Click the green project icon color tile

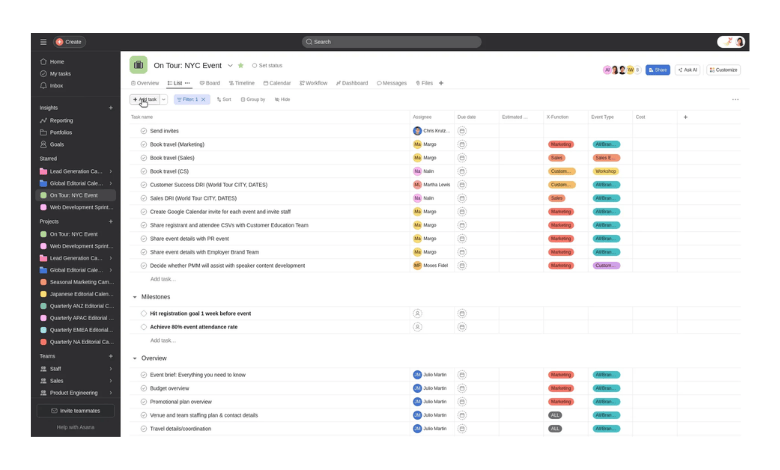click(138, 65)
